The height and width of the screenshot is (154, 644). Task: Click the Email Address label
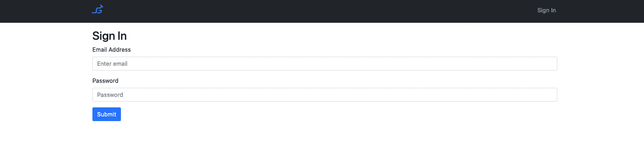click(112, 50)
